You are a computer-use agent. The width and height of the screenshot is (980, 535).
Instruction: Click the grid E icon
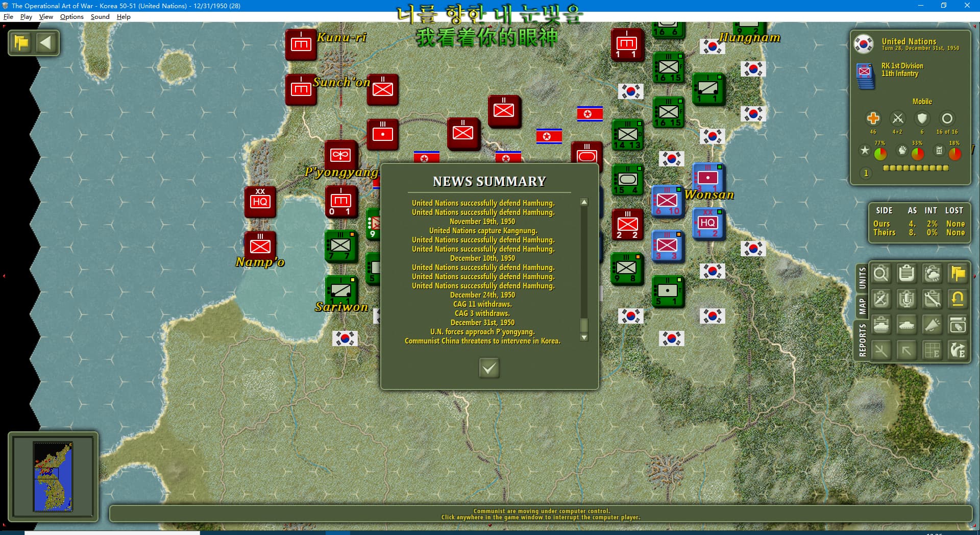(932, 350)
